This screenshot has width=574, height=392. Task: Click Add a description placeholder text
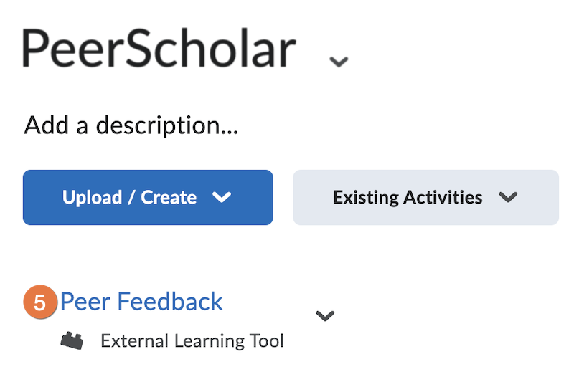[131, 126]
